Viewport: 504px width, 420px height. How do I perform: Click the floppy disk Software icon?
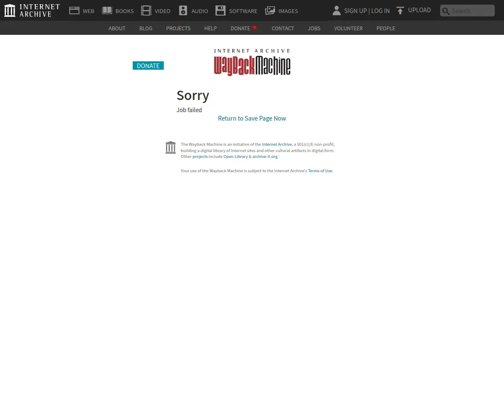pos(220,10)
